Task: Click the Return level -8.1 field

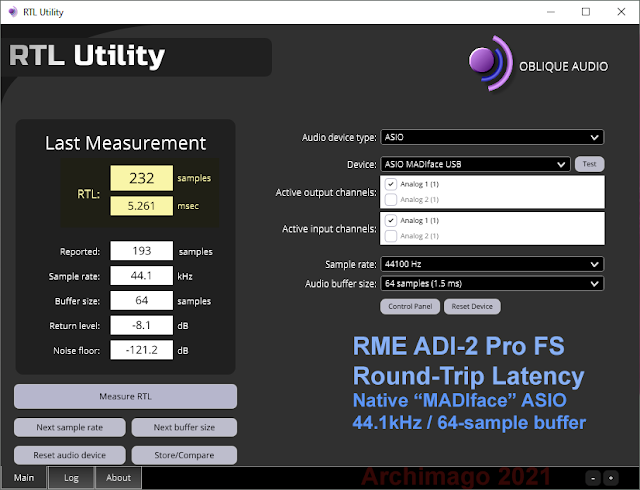Action: click(142, 325)
